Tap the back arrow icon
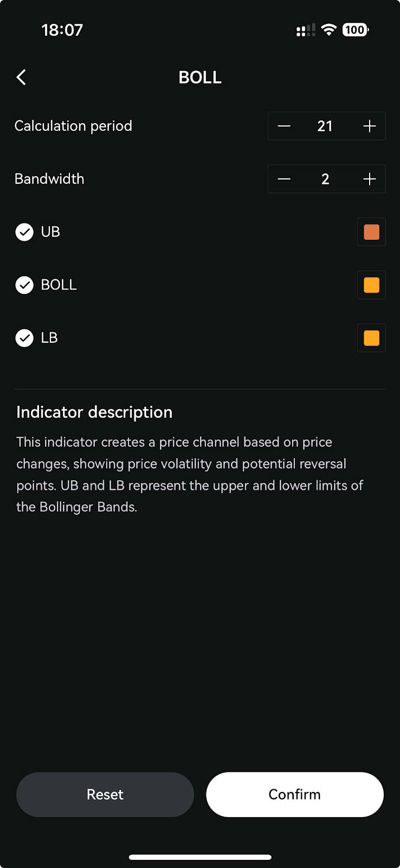 pos(22,78)
